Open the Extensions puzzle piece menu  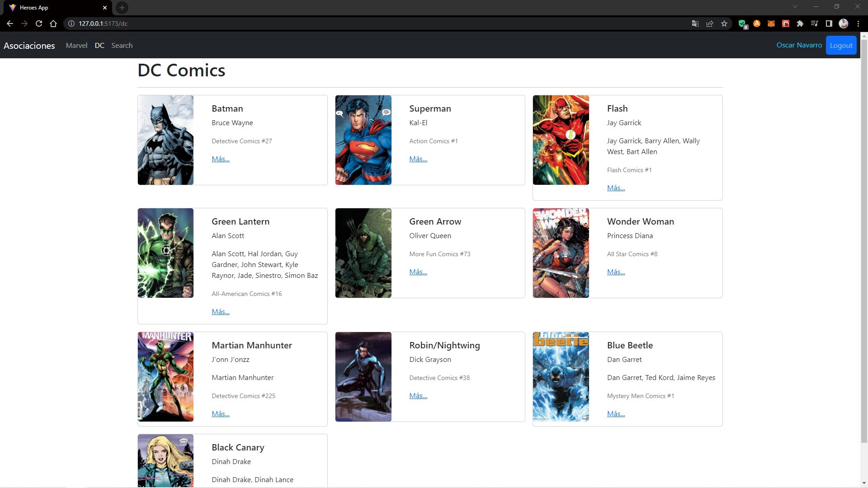(x=800, y=23)
